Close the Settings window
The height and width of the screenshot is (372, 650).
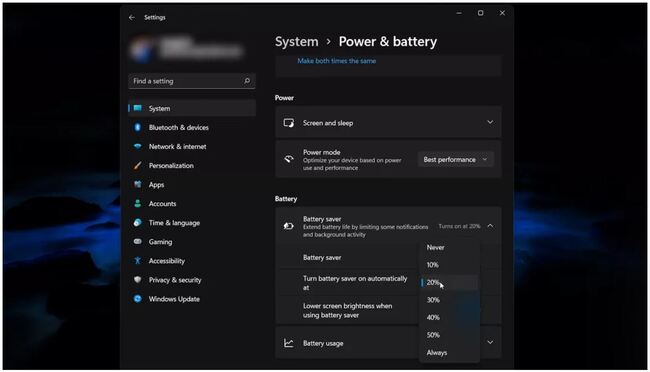pyautogui.click(x=502, y=13)
